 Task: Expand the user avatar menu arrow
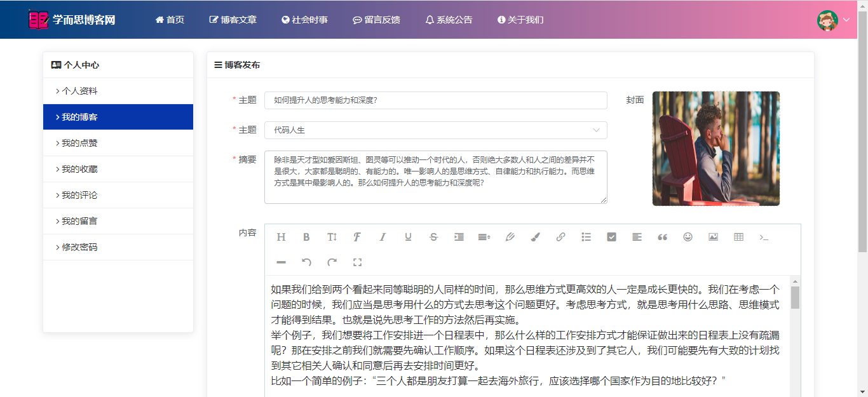(846, 20)
